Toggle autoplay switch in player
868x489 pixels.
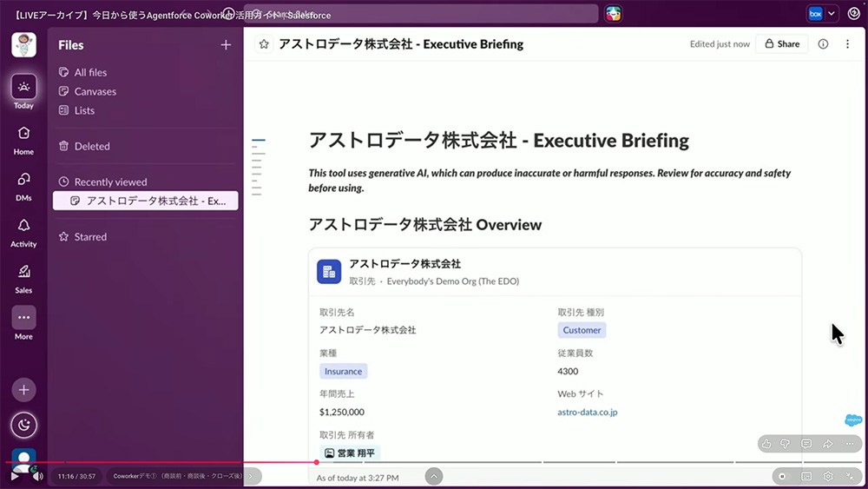782,476
